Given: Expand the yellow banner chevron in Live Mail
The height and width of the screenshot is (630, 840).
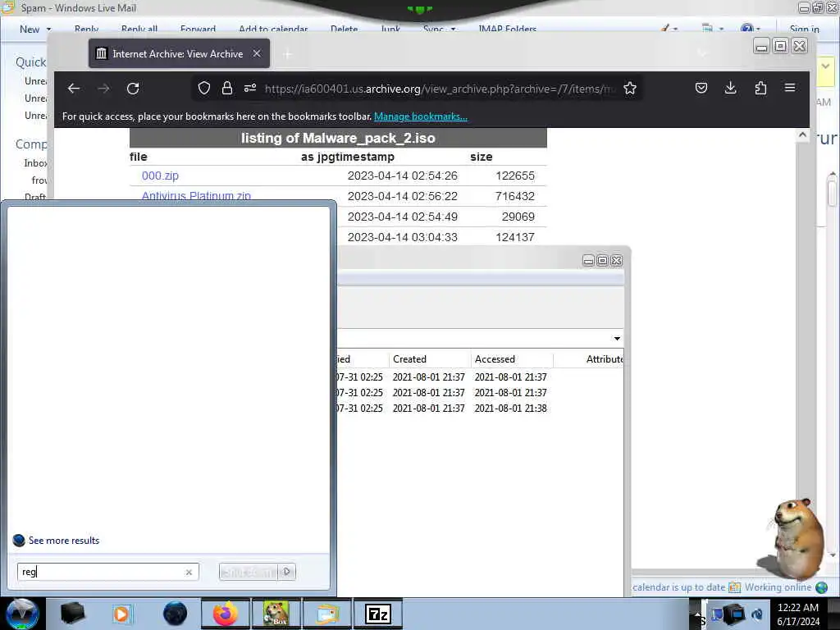Looking at the screenshot, I should (x=825, y=67).
